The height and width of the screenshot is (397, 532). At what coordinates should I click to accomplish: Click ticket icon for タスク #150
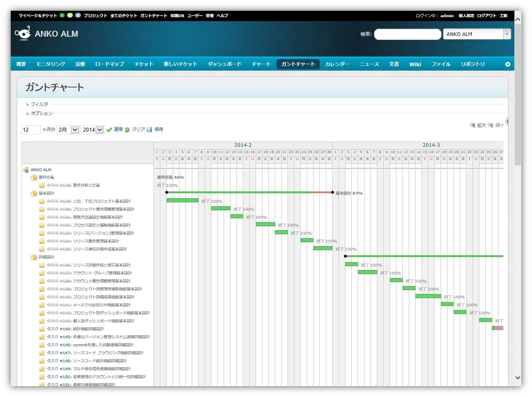(42, 377)
